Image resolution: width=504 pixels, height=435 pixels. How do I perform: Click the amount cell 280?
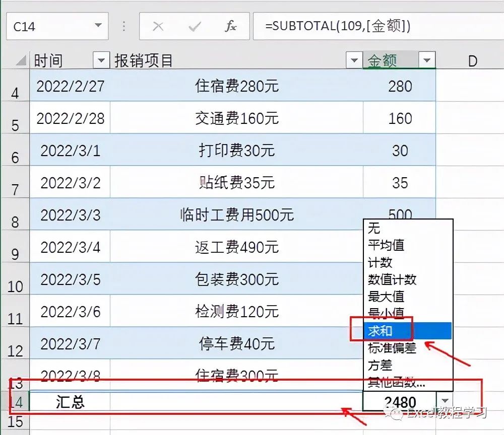(x=400, y=86)
